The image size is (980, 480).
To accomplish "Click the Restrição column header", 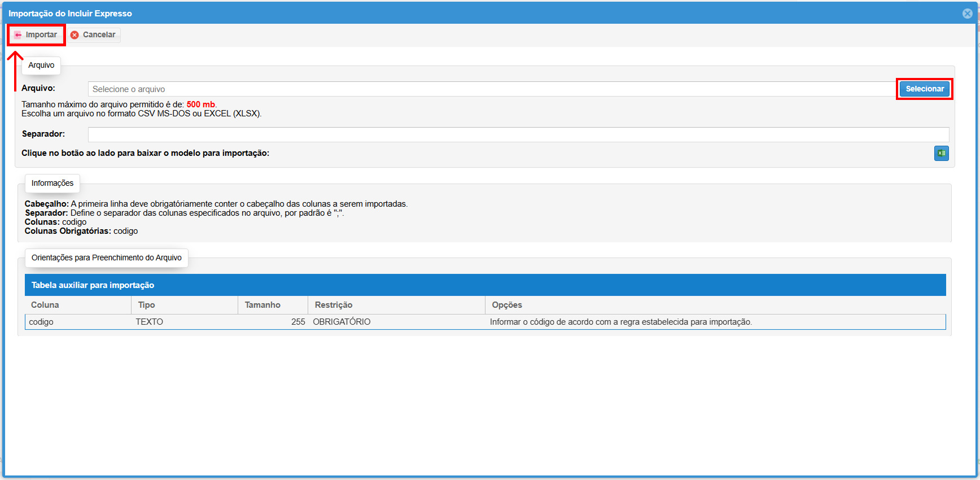I will click(334, 305).
